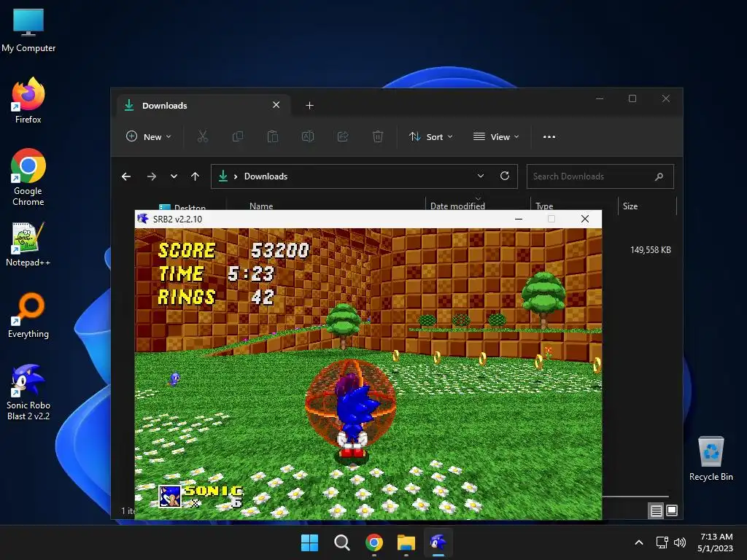Screen dimensions: 747x560
Task: Switch to details view layout icon
Action: 656,510
